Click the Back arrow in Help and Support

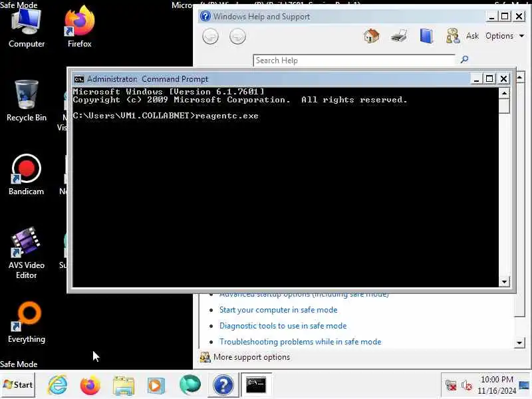pyautogui.click(x=210, y=37)
